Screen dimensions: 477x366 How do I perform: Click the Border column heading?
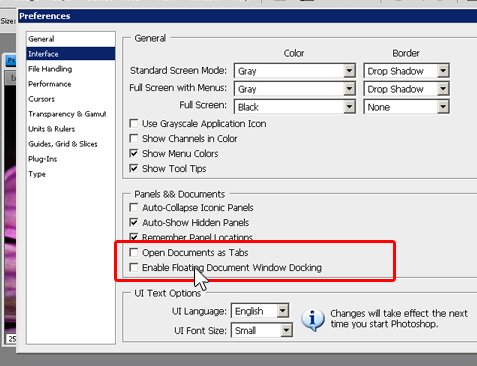tap(406, 53)
